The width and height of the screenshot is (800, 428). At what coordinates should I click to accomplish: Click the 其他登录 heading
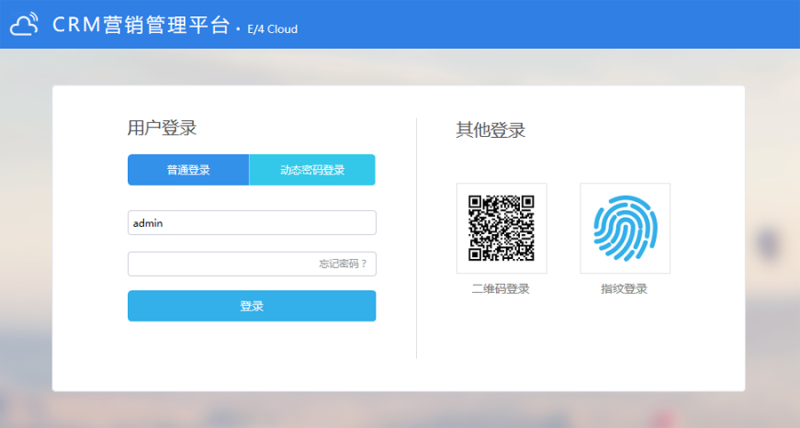(x=490, y=130)
